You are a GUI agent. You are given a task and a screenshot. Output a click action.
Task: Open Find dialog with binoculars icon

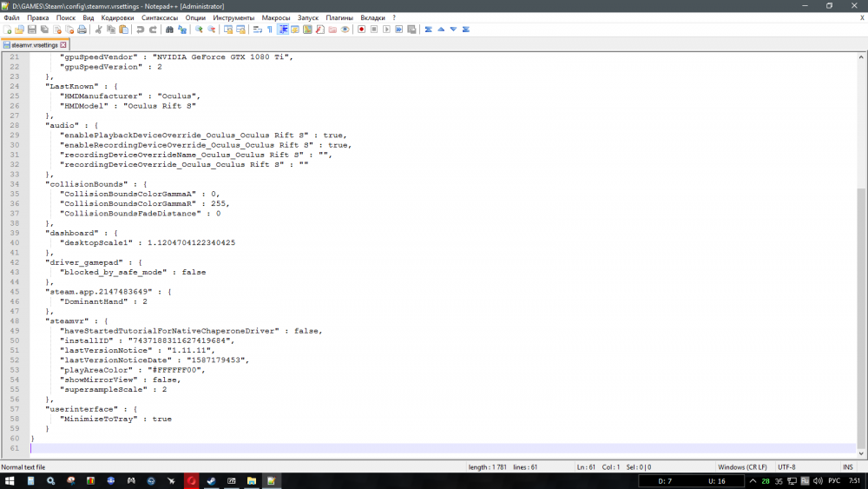(169, 30)
